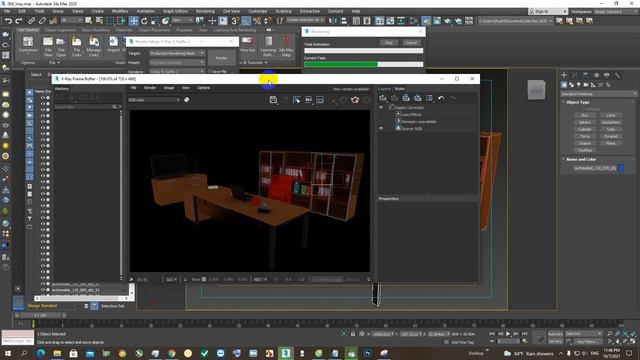Open the Utilities wrench tab in Command Panel
This screenshot has width=640, height=360.
(x=617, y=75)
